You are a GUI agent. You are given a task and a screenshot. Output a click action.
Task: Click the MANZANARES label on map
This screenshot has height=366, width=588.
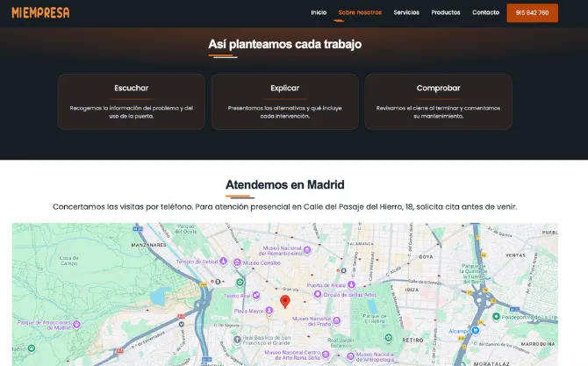(148, 245)
